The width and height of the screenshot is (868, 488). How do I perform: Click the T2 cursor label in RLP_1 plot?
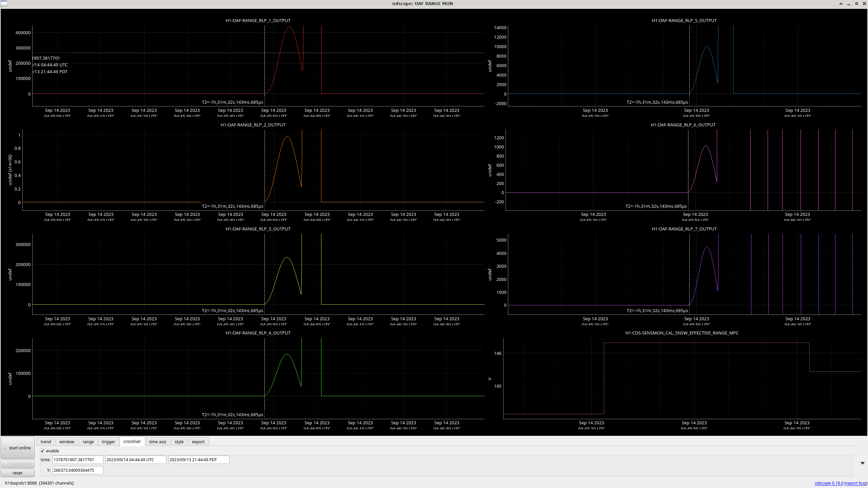[233, 102]
